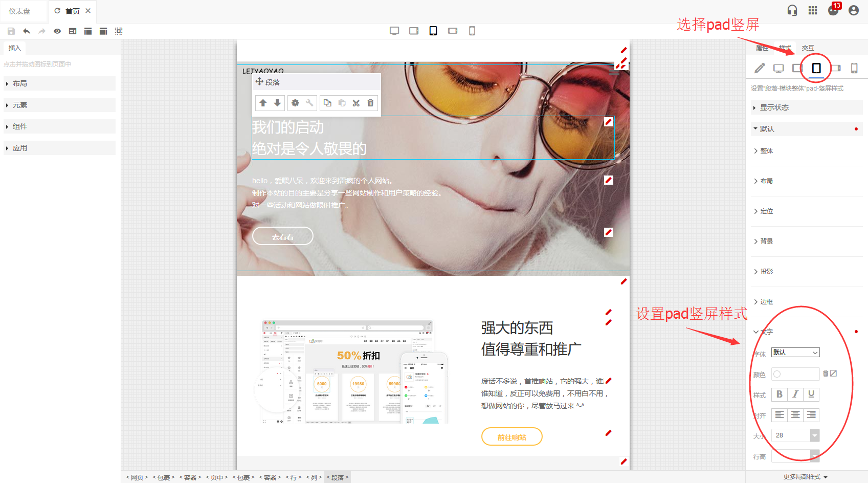Viewport: 868px width, 483px height.
Task: Switch to the 交互 tab
Action: 808,48
